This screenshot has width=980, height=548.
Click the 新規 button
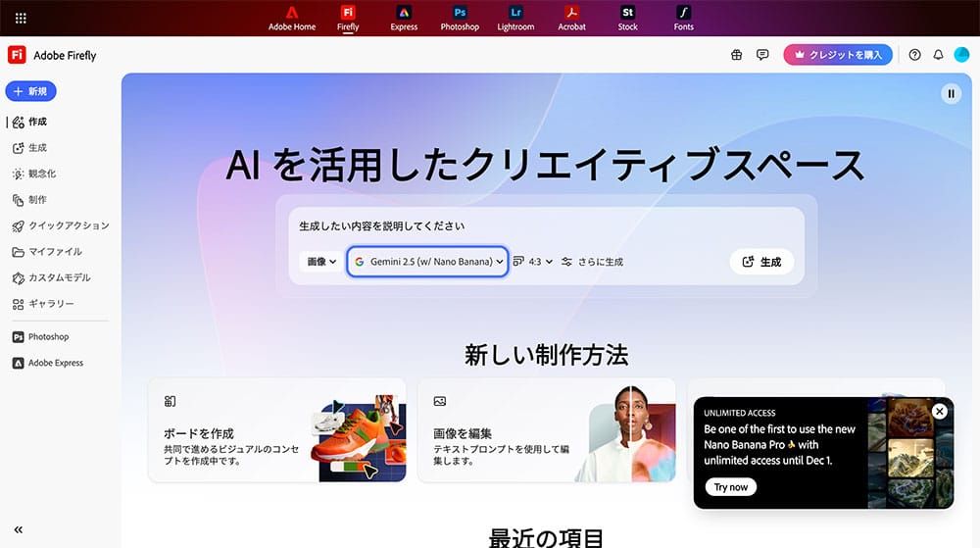(30, 91)
